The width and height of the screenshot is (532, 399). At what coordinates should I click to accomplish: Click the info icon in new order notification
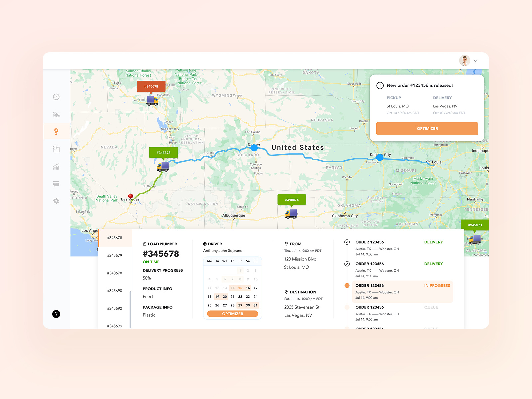[380, 85]
